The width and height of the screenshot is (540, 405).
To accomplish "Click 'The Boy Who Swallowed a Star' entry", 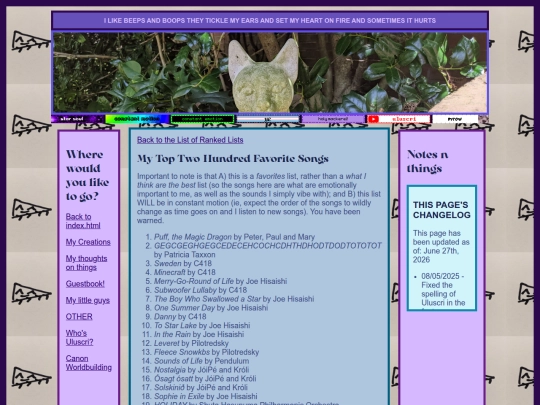I will click(x=234, y=299).
